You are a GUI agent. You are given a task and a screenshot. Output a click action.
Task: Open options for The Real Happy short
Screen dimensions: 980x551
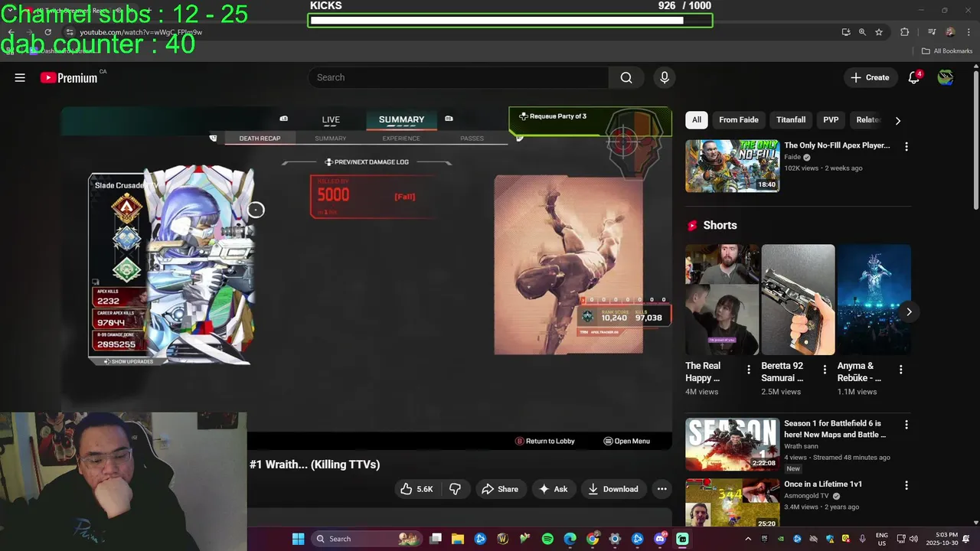[x=749, y=370]
